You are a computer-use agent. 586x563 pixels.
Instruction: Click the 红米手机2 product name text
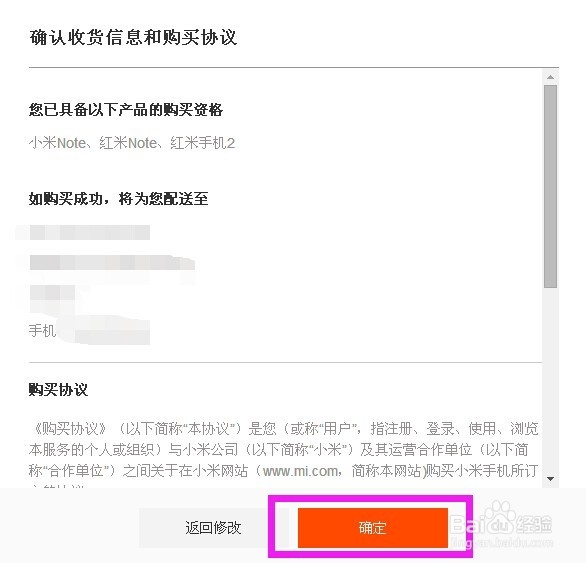coord(203,143)
